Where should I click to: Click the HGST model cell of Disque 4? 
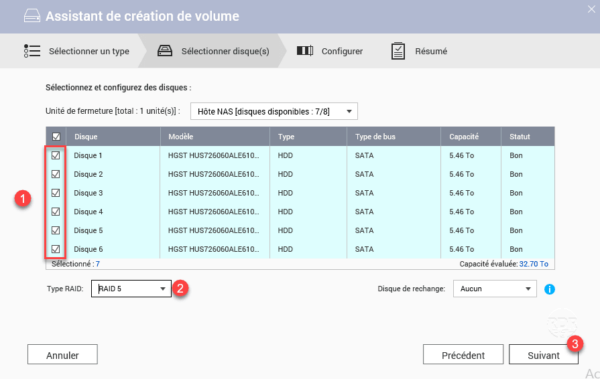coord(214,212)
